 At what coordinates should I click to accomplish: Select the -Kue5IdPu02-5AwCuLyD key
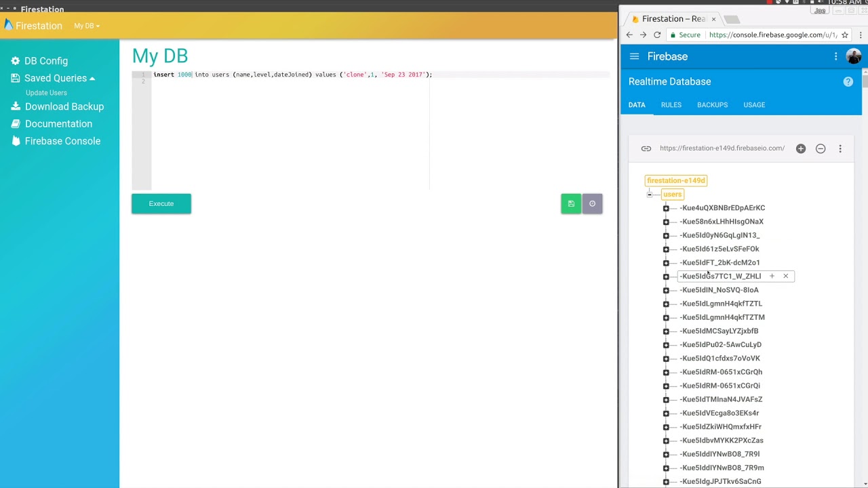(x=720, y=344)
